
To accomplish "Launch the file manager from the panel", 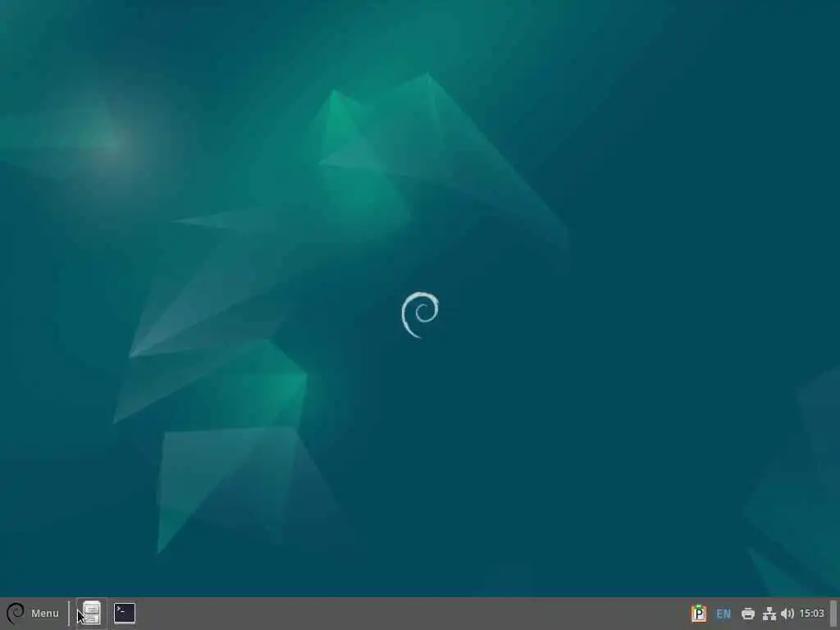I will (92, 614).
